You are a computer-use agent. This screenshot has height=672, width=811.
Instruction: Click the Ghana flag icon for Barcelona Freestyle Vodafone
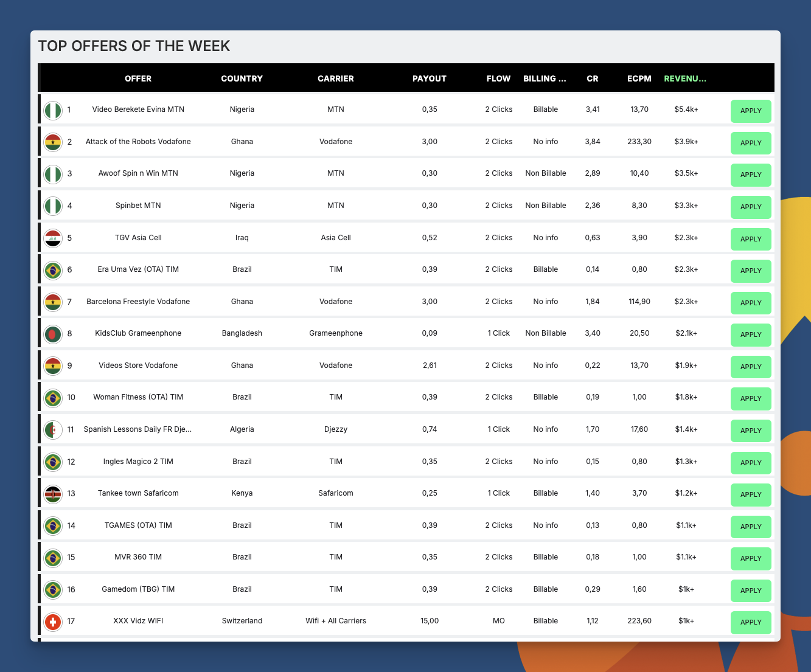coord(54,302)
